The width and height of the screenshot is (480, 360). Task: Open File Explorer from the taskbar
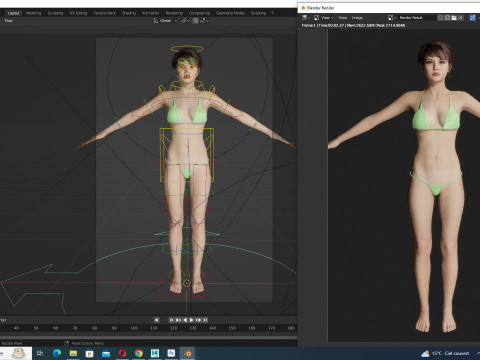point(73,353)
